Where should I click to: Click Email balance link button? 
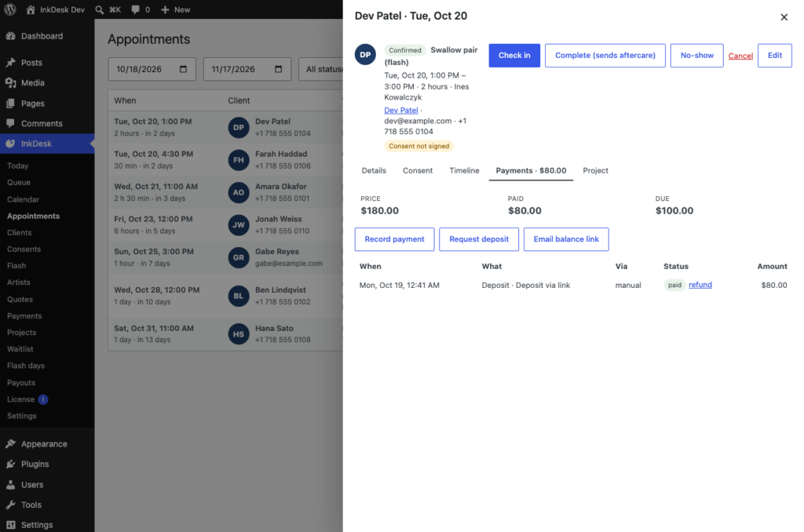(x=566, y=239)
